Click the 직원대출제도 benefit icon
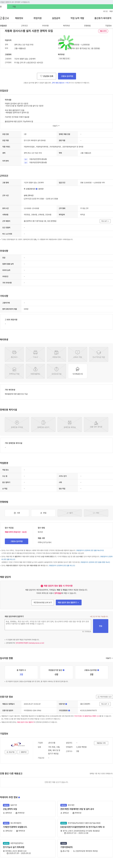This screenshot has width=113, height=868. point(35,371)
